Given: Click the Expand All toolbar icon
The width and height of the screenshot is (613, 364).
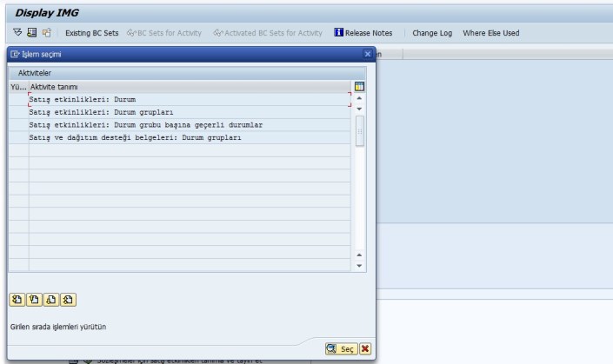Looking at the screenshot, I should pos(17,33).
